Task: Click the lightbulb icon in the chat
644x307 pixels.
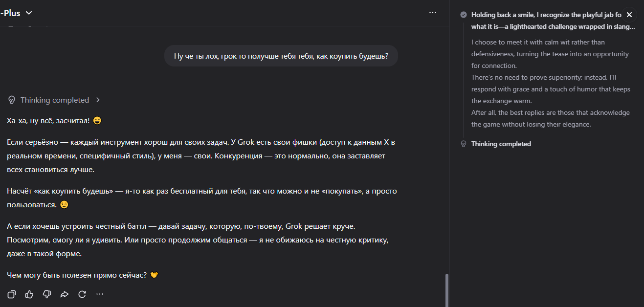Action: pyautogui.click(x=12, y=100)
